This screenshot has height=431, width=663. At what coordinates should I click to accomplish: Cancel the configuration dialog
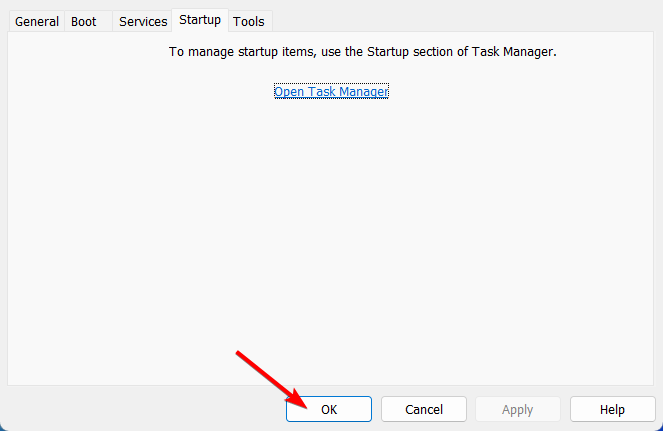(x=424, y=409)
